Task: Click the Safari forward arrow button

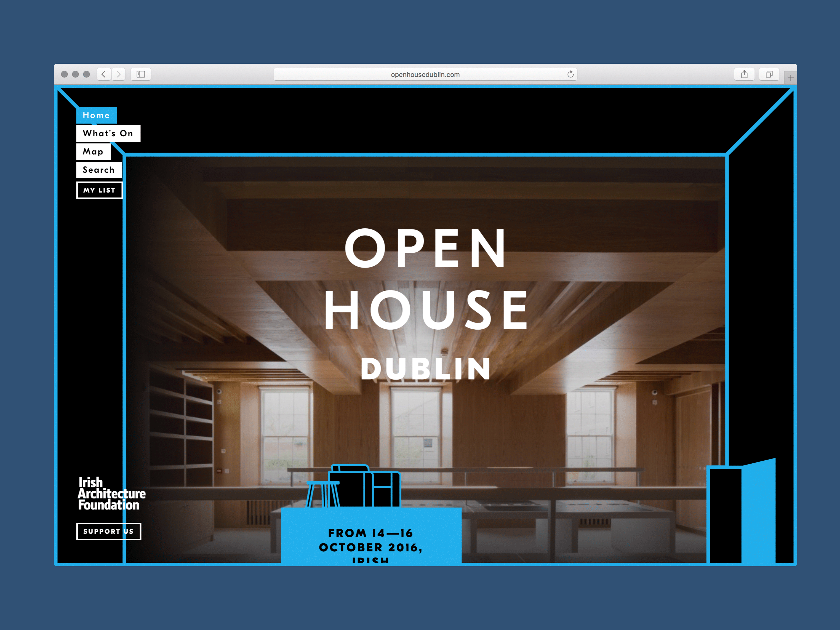Action: 118,74
